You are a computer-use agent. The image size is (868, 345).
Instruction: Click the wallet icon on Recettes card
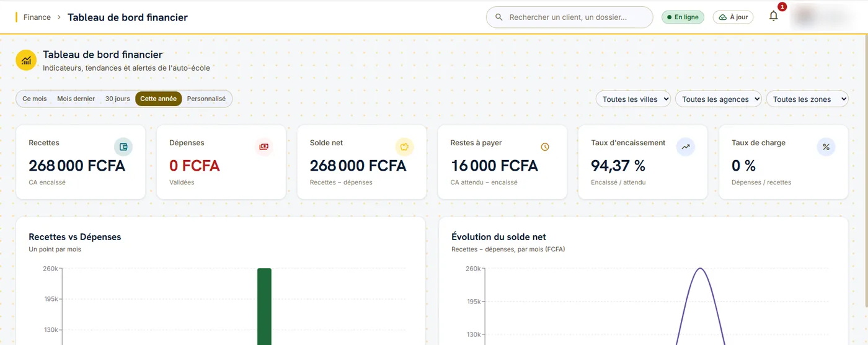point(123,147)
